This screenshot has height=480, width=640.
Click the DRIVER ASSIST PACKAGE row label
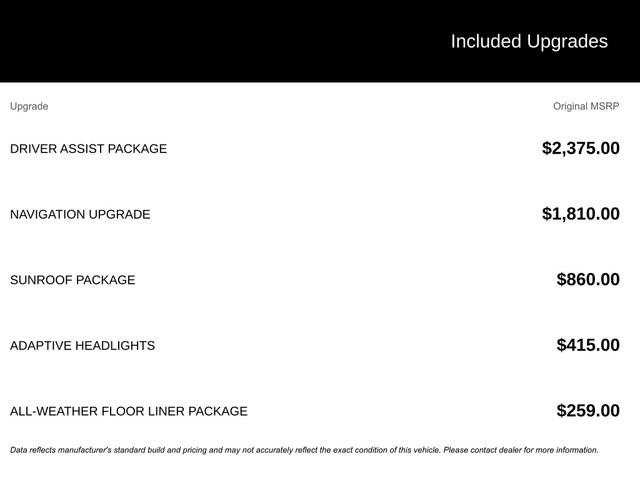(89, 149)
